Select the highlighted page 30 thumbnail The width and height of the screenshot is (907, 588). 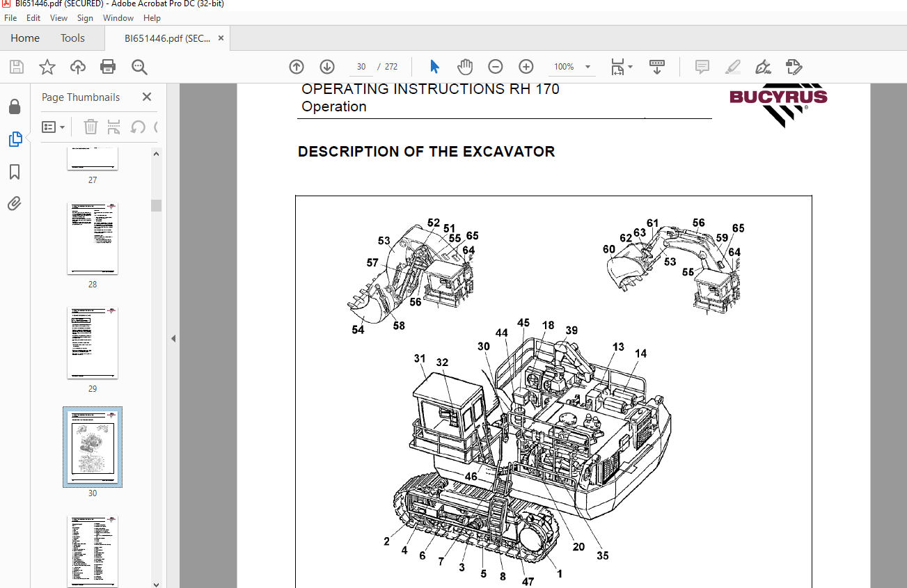[93, 447]
